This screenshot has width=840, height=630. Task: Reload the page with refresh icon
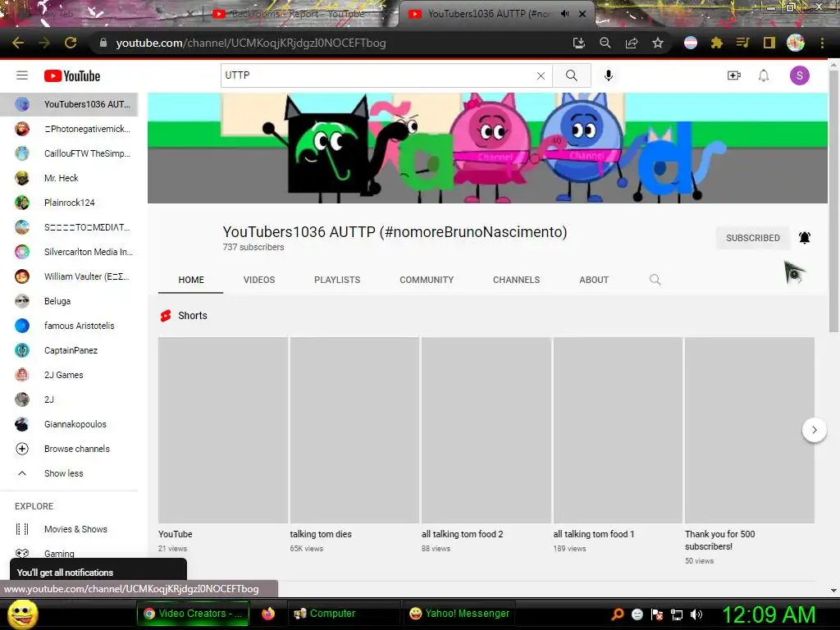(x=71, y=43)
